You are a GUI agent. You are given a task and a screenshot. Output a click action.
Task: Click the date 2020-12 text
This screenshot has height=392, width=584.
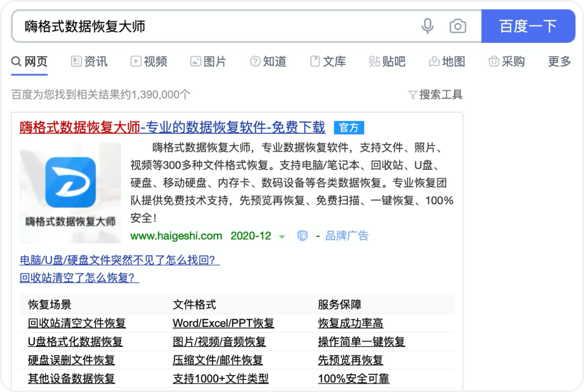click(x=251, y=236)
